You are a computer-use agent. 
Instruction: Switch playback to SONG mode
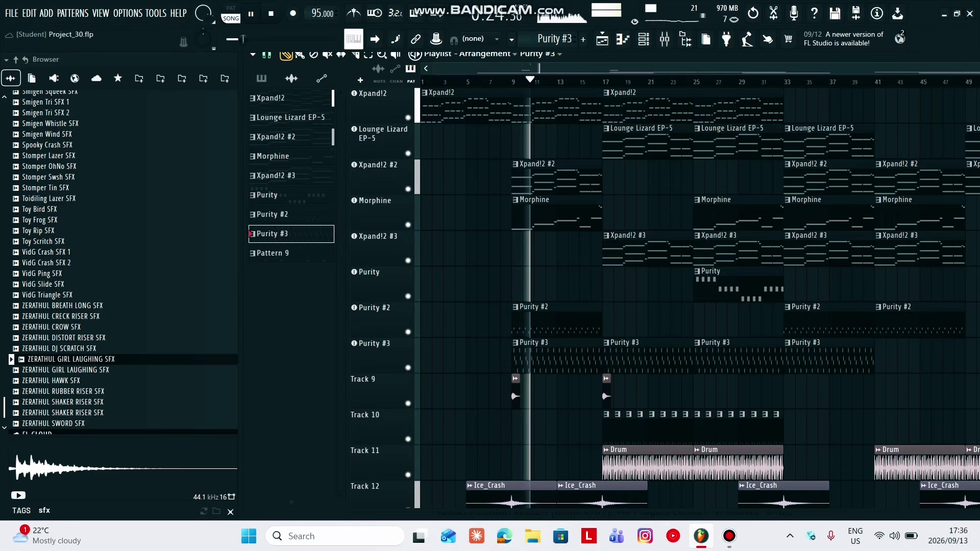(231, 18)
